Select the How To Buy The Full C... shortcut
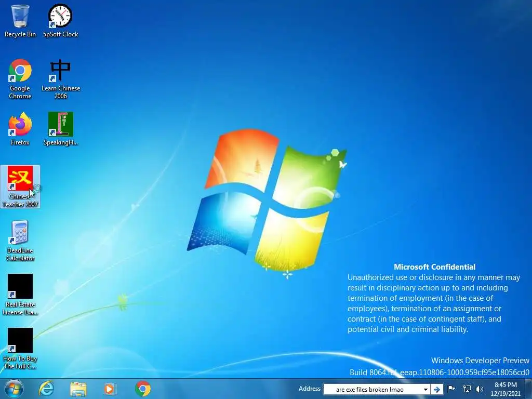This screenshot has height=399, width=532. (20, 349)
